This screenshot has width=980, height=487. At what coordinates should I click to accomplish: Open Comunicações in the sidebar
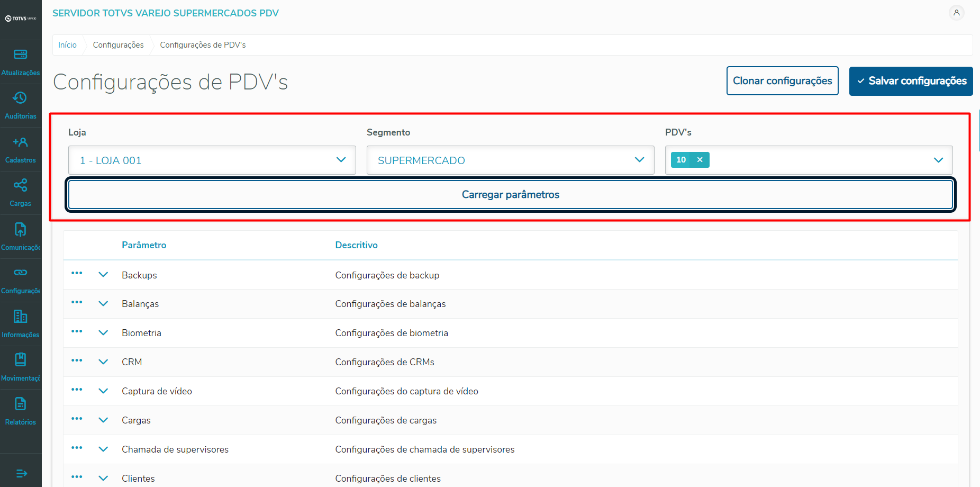(x=21, y=237)
